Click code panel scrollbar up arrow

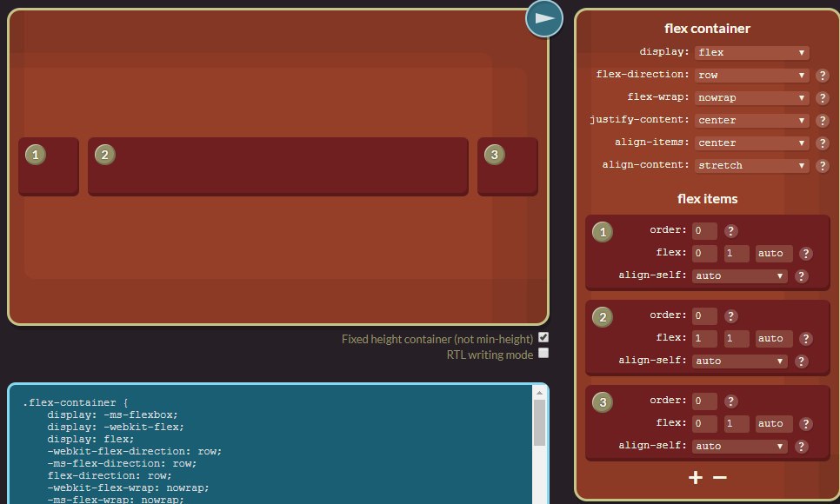pyautogui.click(x=539, y=393)
